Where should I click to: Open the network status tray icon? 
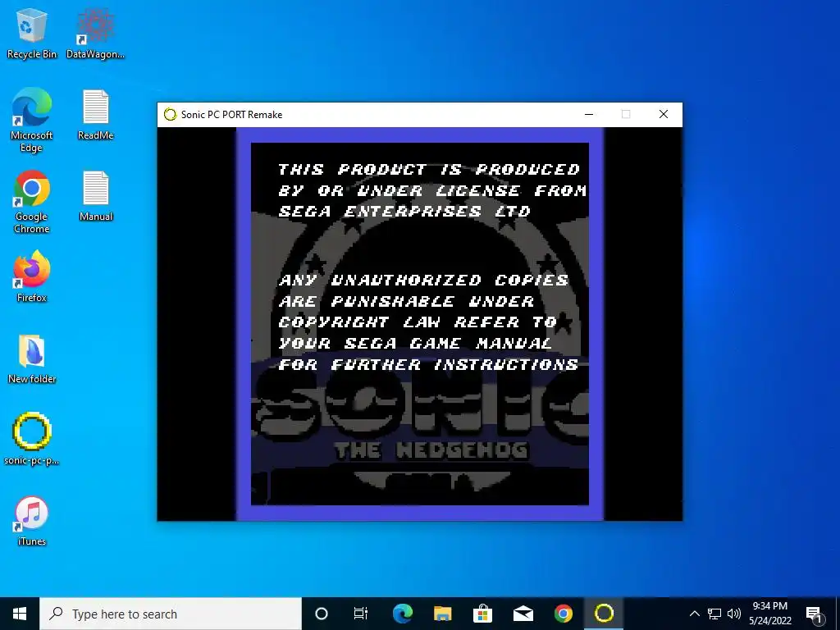pyautogui.click(x=714, y=614)
